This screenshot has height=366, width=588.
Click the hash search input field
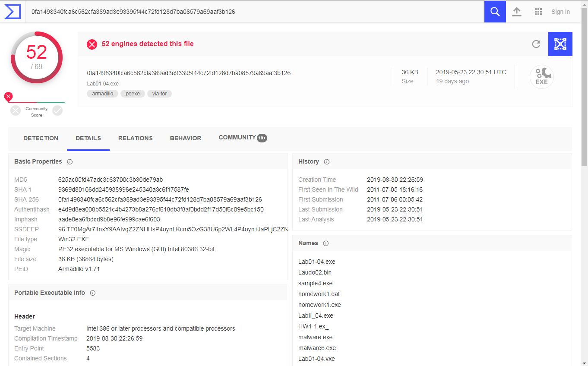[x=255, y=12]
